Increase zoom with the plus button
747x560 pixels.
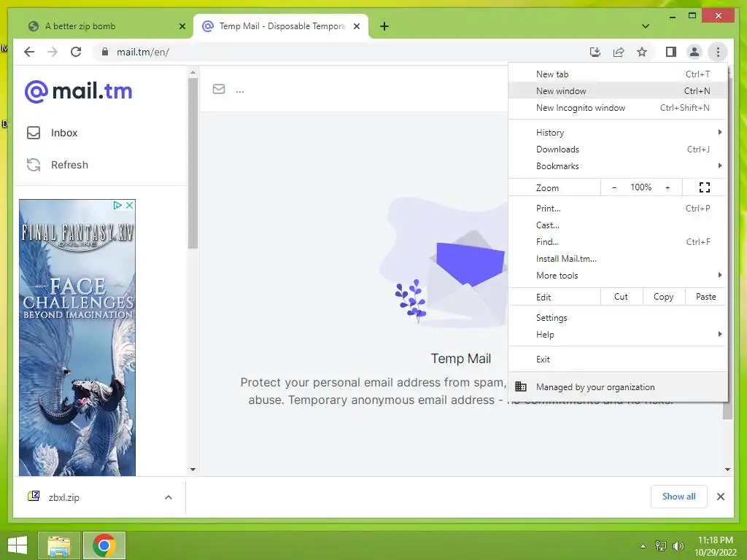click(667, 187)
